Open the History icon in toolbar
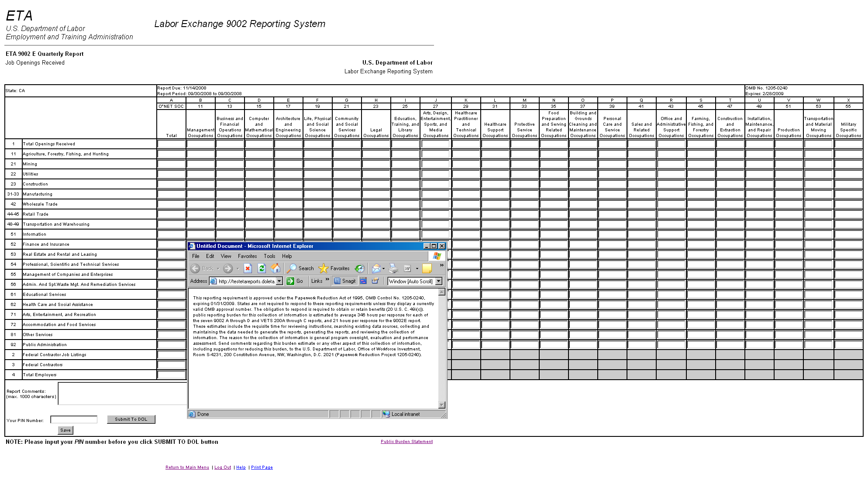Viewport: 868px width, 477px height. click(x=359, y=268)
